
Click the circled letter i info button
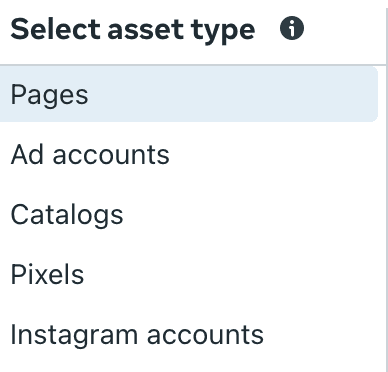point(292,29)
